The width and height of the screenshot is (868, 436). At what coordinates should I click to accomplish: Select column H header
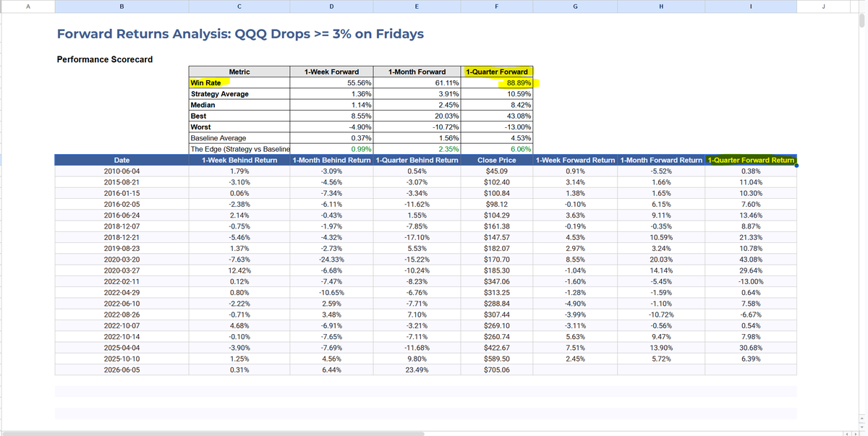point(661,7)
